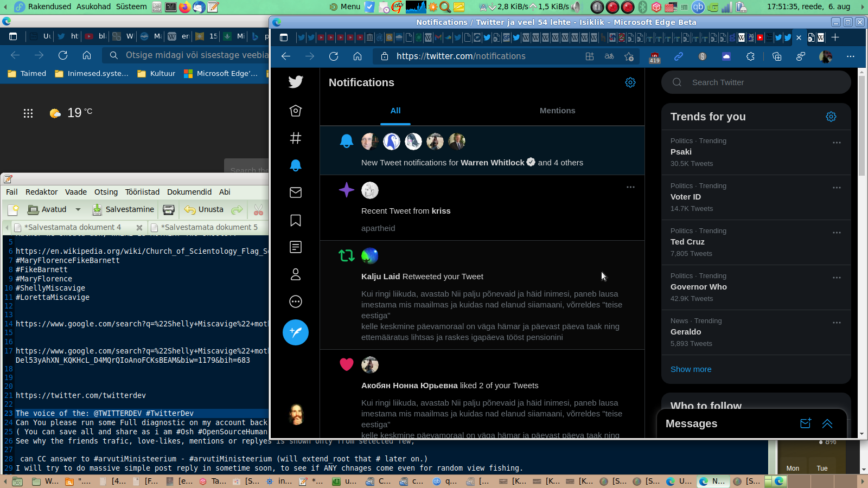
Task: Open Notifications settings gear
Action: (x=630, y=82)
